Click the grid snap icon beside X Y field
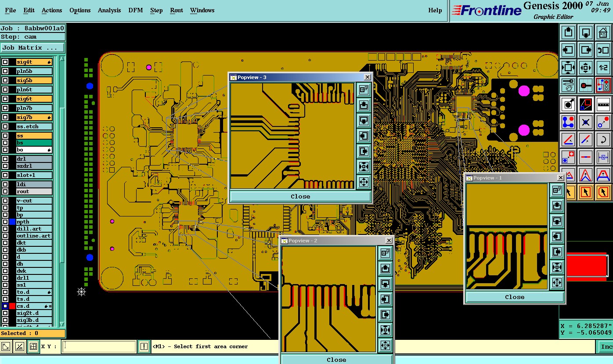The image size is (613, 364). pos(33,346)
